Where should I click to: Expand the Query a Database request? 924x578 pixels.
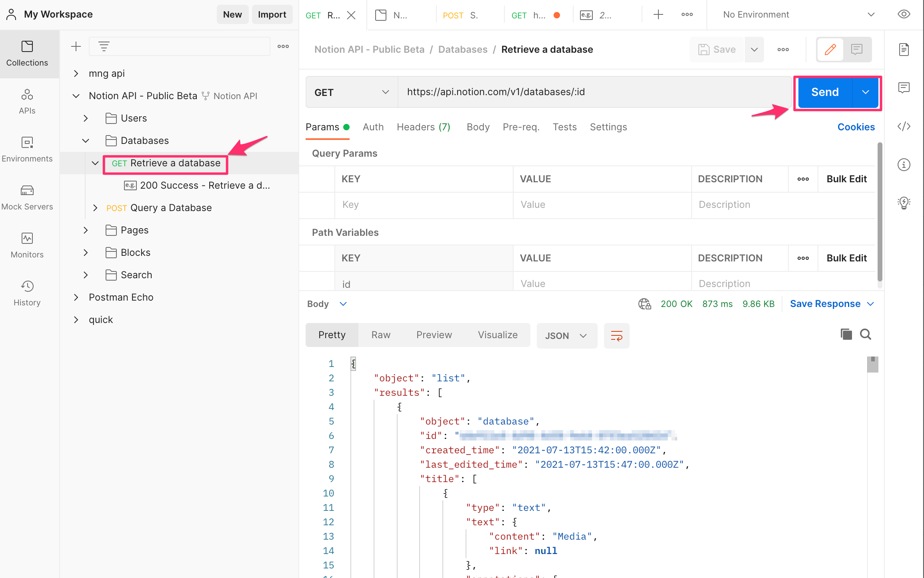95,208
